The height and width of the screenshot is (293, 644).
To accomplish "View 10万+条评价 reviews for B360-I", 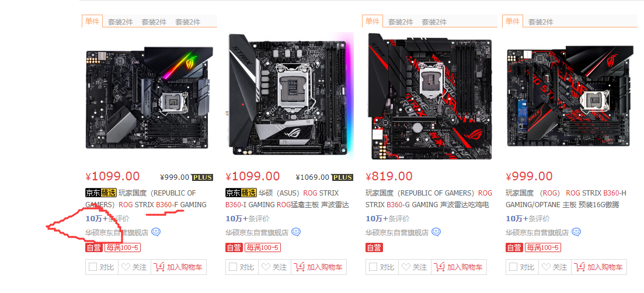I will tap(247, 219).
